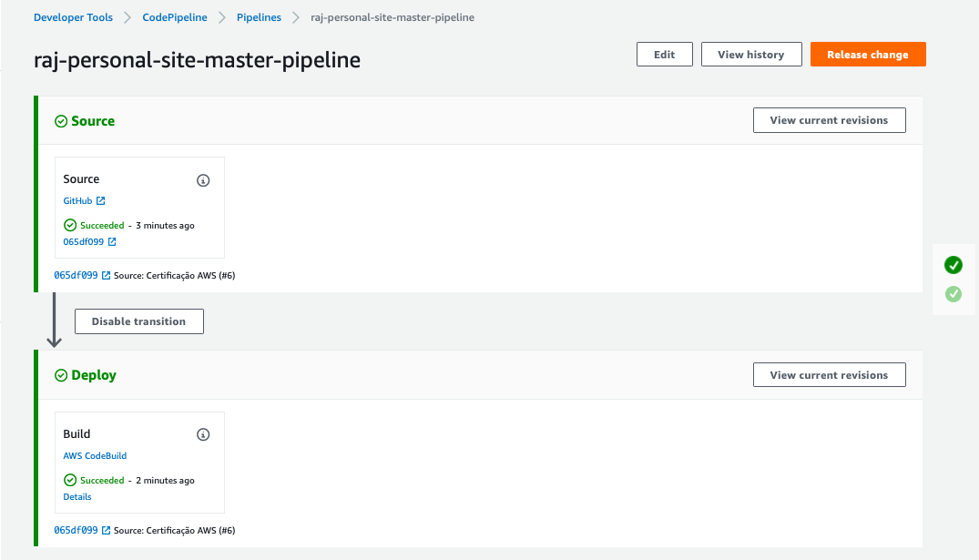Select Succeeded status text in Source card
The width and height of the screenshot is (979, 560).
pyautogui.click(x=102, y=226)
